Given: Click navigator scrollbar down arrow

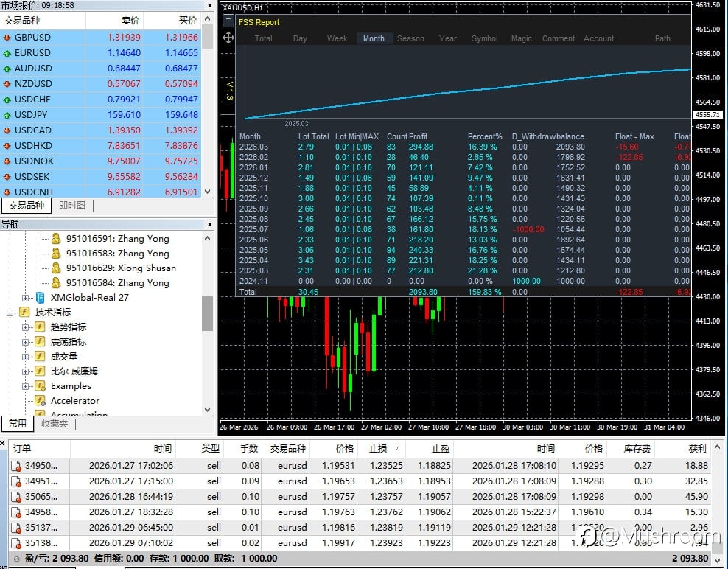Looking at the screenshot, I should 208,410.
